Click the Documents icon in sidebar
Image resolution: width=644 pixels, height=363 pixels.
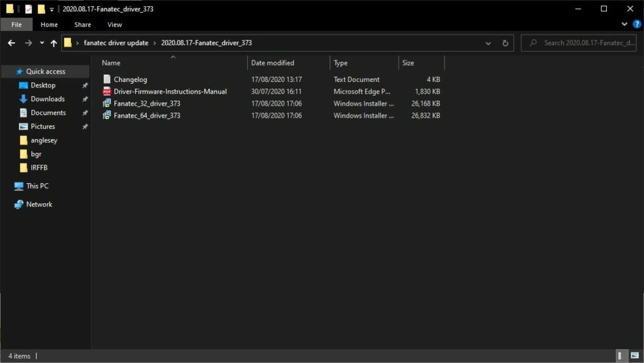point(23,113)
